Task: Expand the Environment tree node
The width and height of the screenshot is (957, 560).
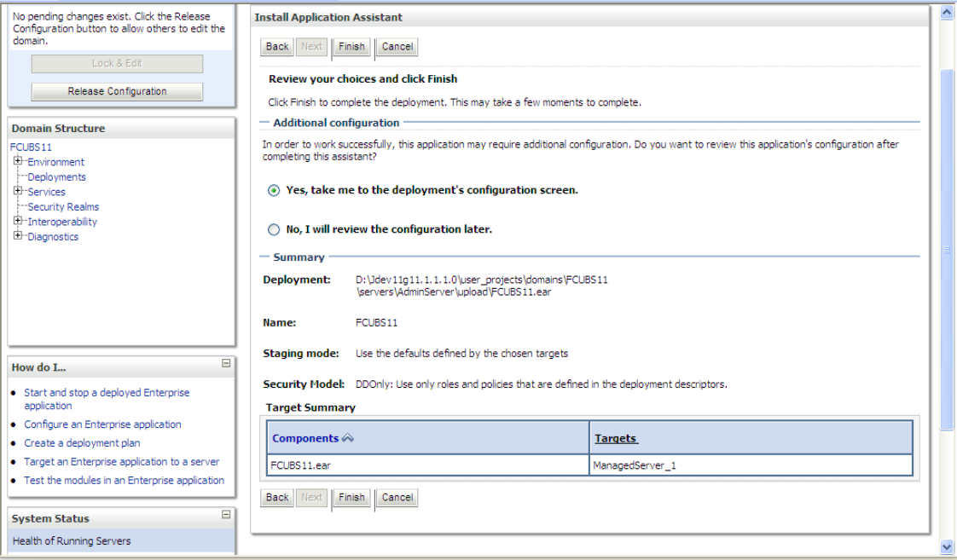Action: [18, 161]
